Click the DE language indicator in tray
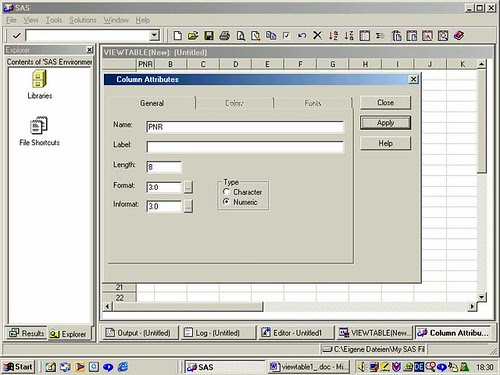This screenshot has height=375, width=500. [x=419, y=367]
